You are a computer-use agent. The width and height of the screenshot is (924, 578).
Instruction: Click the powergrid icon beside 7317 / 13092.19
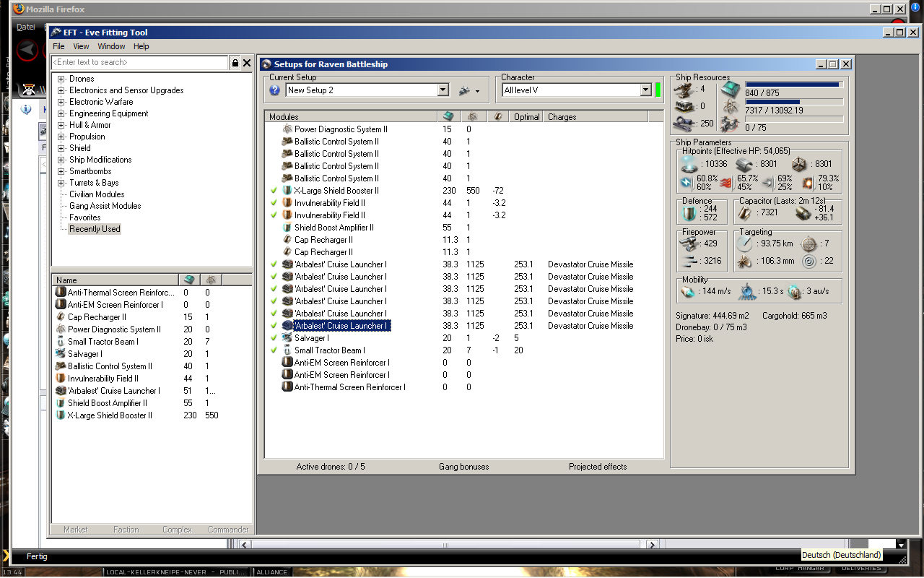[x=731, y=108]
